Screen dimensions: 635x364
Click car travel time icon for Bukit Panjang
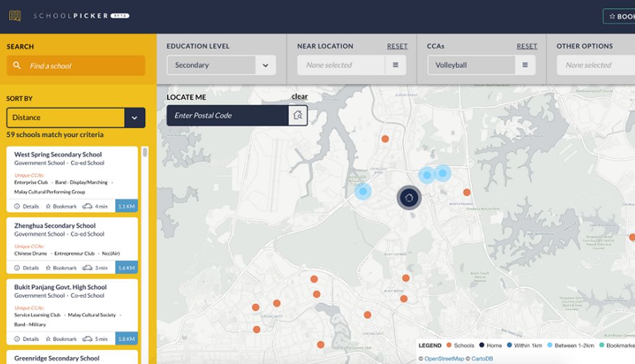point(87,339)
